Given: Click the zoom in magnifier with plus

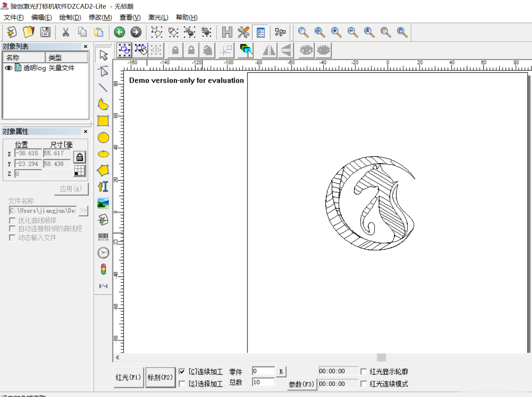Looking at the screenshot, I should coord(336,32).
